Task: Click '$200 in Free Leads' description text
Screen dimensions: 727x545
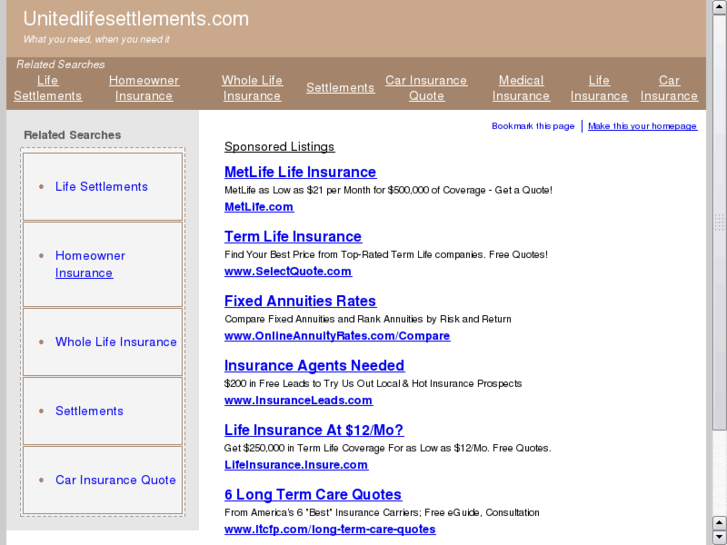Action: [373, 384]
